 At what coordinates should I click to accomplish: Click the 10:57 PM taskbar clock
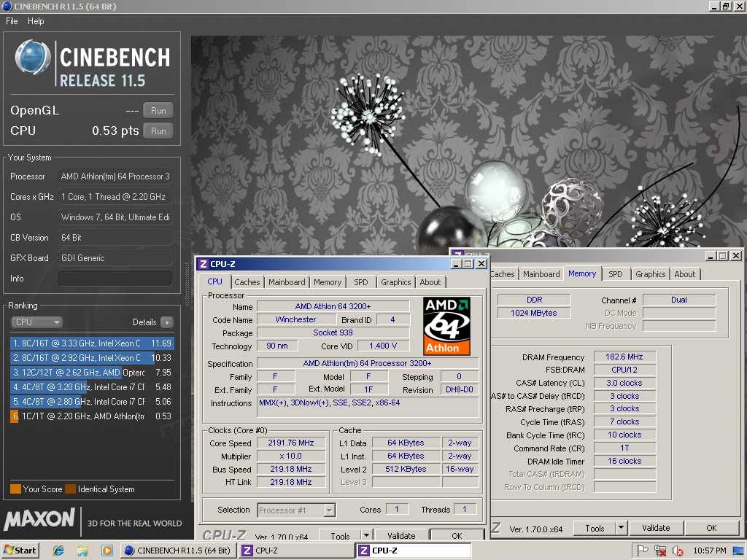(709, 551)
